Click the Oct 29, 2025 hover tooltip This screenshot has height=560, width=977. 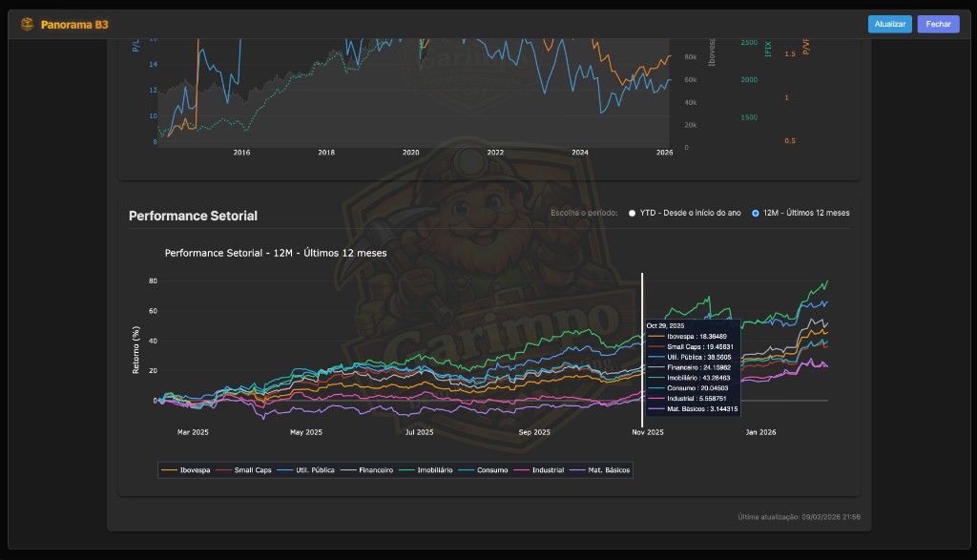coord(693,367)
